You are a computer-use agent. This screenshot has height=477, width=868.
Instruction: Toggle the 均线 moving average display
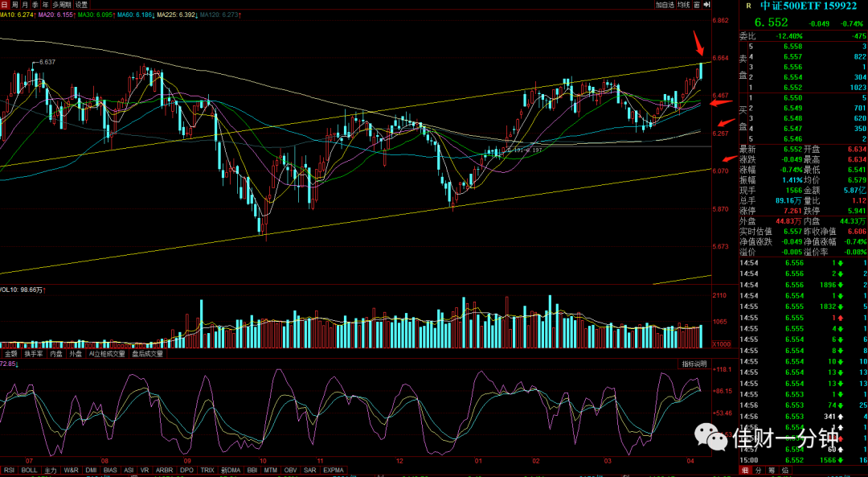point(684,5)
